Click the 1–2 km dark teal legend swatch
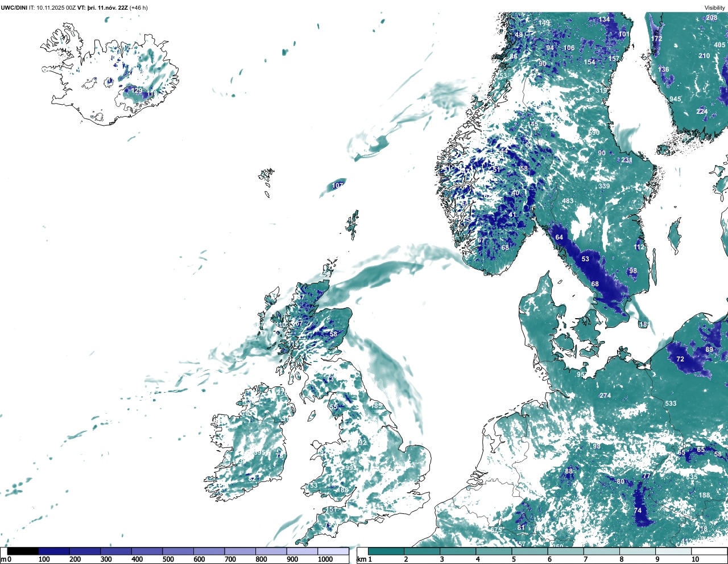 386,551
